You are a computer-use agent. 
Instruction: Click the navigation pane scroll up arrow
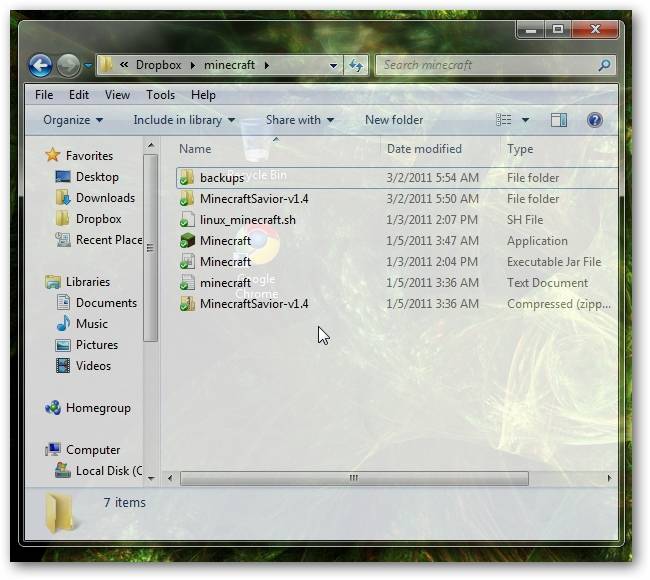click(151, 146)
